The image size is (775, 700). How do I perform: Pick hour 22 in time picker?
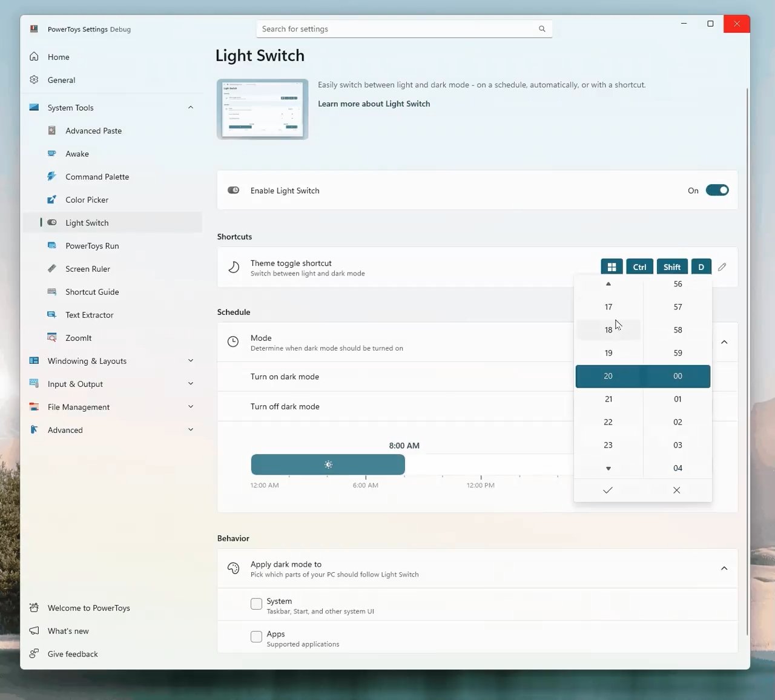pyautogui.click(x=608, y=422)
